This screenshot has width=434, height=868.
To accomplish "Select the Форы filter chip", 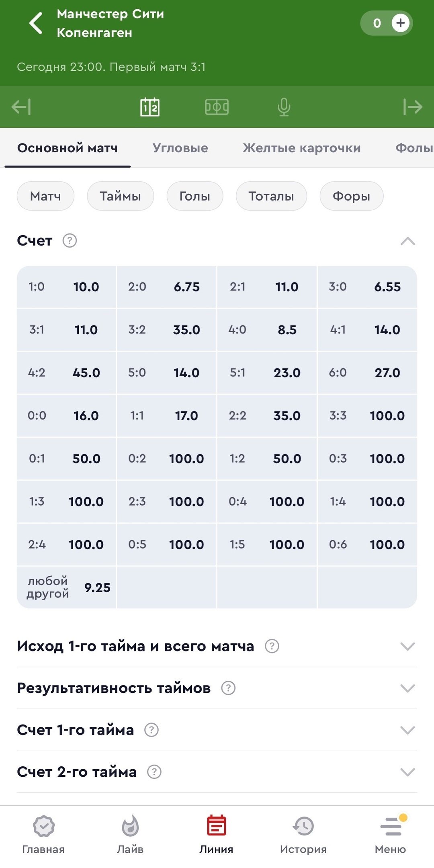I will [351, 196].
